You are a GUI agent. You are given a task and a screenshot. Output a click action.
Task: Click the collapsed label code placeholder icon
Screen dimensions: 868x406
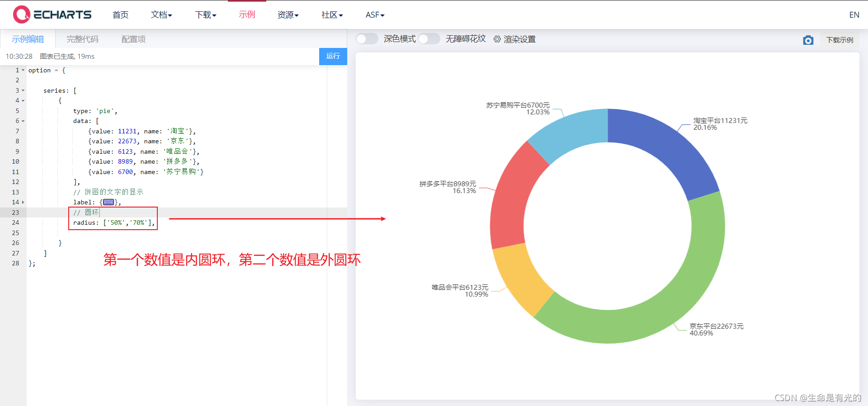(108, 202)
